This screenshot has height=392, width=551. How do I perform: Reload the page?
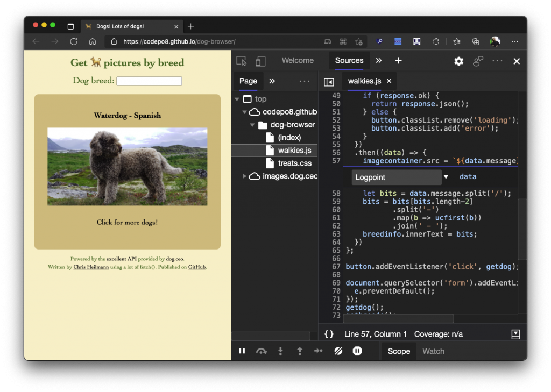pyautogui.click(x=73, y=41)
